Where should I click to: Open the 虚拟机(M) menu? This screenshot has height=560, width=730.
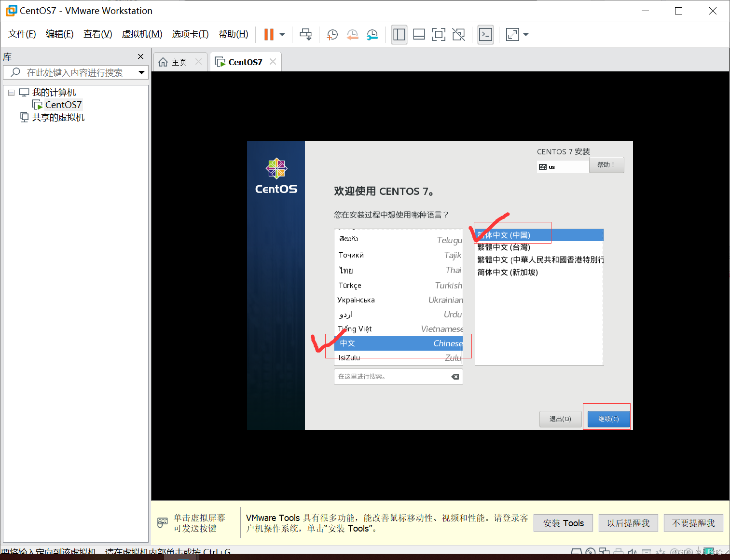click(x=142, y=34)
